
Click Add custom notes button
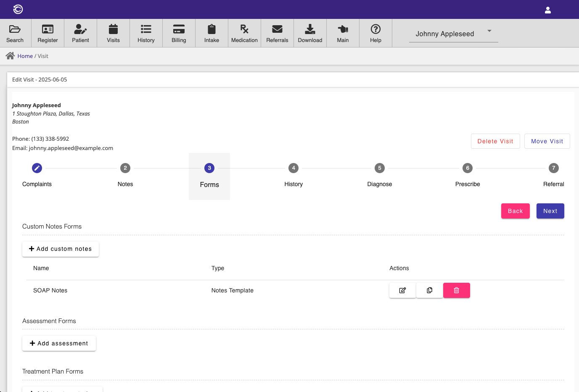(x=61, y=249)
